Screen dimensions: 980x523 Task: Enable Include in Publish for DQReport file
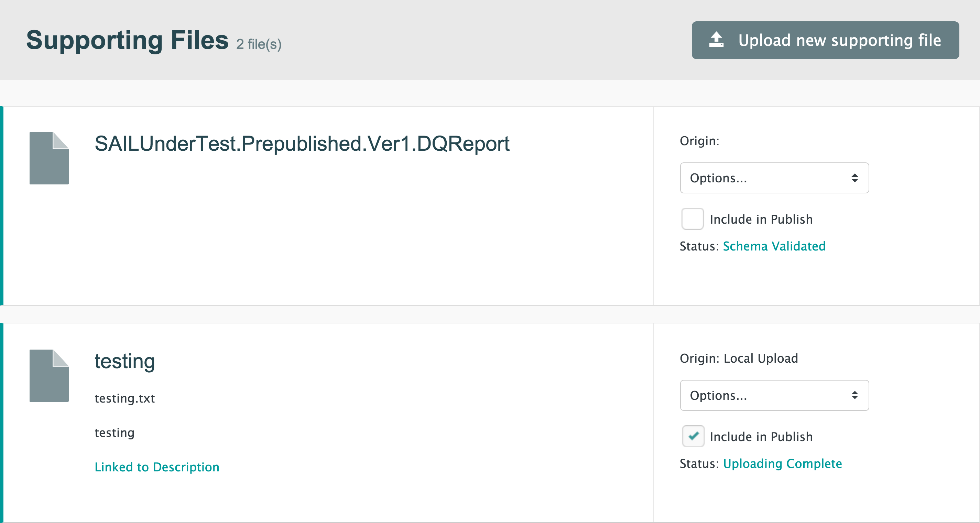pyautogui.click(x=693, y=219)
